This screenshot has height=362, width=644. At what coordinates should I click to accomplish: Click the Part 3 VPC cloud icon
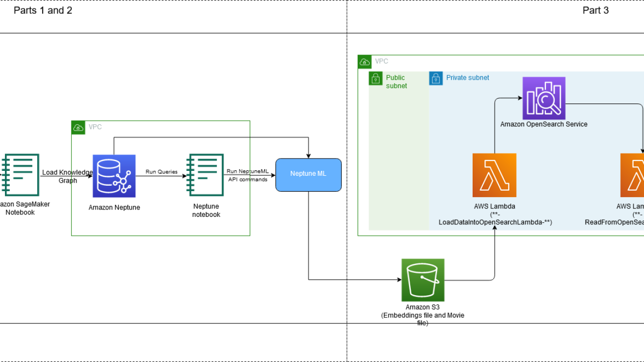pos(364,61)
